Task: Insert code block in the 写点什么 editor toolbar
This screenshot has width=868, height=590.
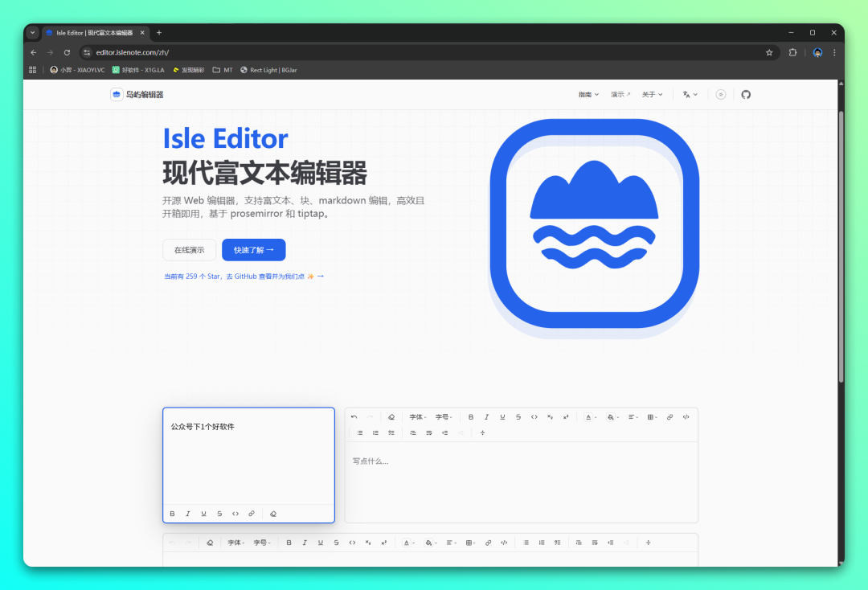Action: coord(686,417)
